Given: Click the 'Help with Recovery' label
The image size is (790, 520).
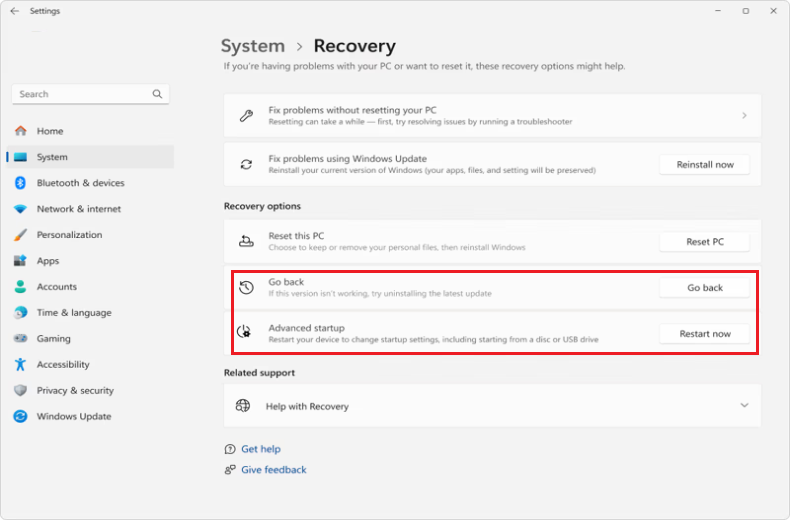Looking at the screenshot, I should click(x=307, y=406).
